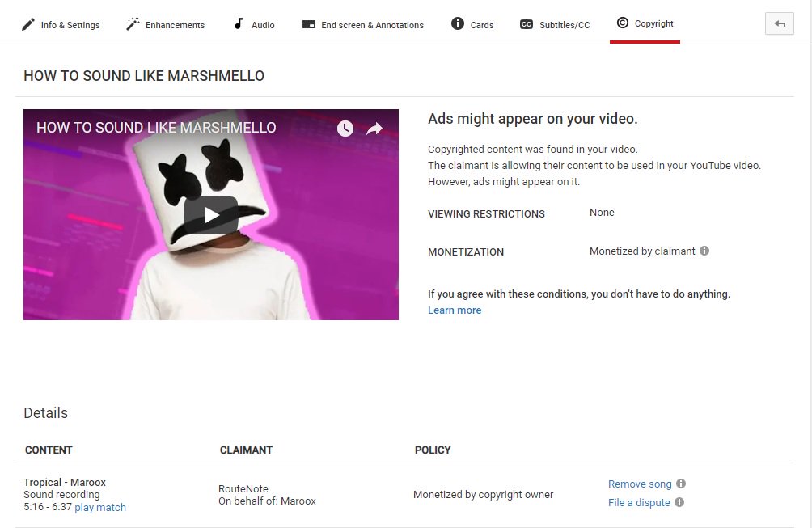Click the info icon next to File a dispute
Viewport: 812px width, 528px height.
[x=679, y=502]
